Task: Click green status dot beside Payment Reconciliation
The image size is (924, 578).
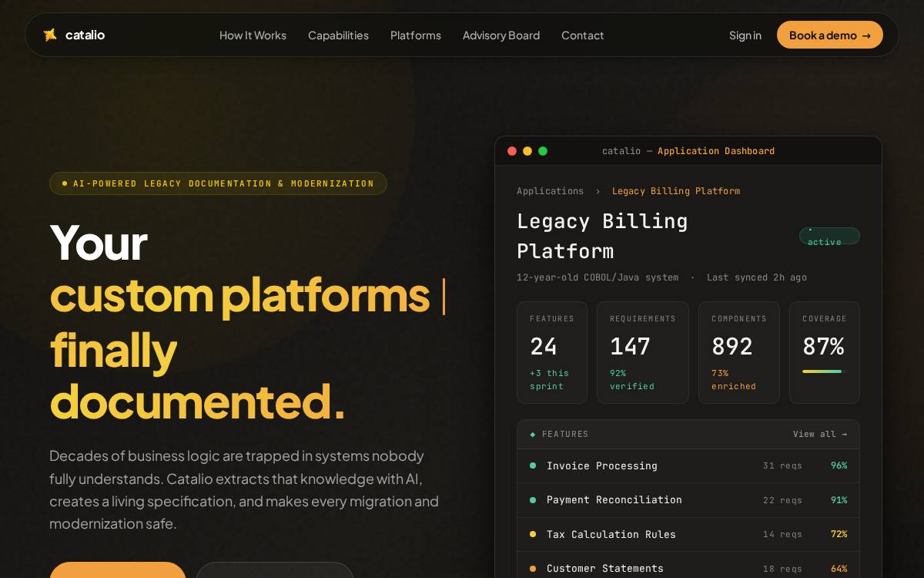Action: (533, 500)
